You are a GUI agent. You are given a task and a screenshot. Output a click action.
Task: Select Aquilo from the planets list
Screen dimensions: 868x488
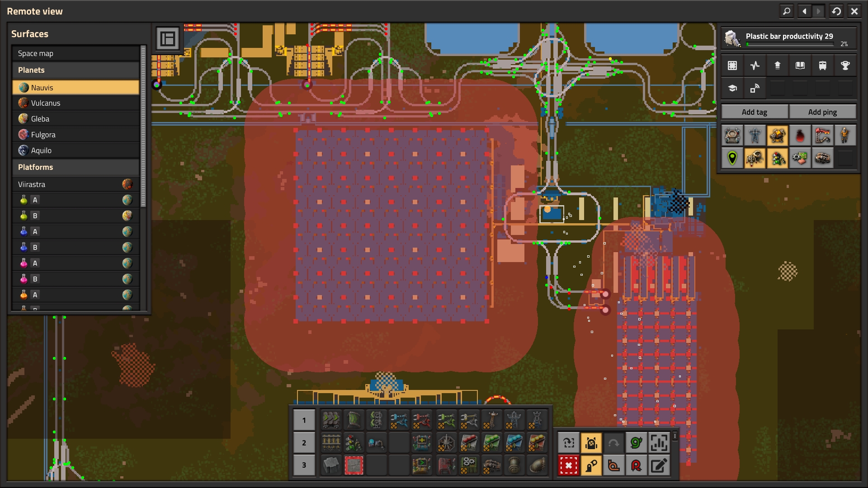click(75, 150)
